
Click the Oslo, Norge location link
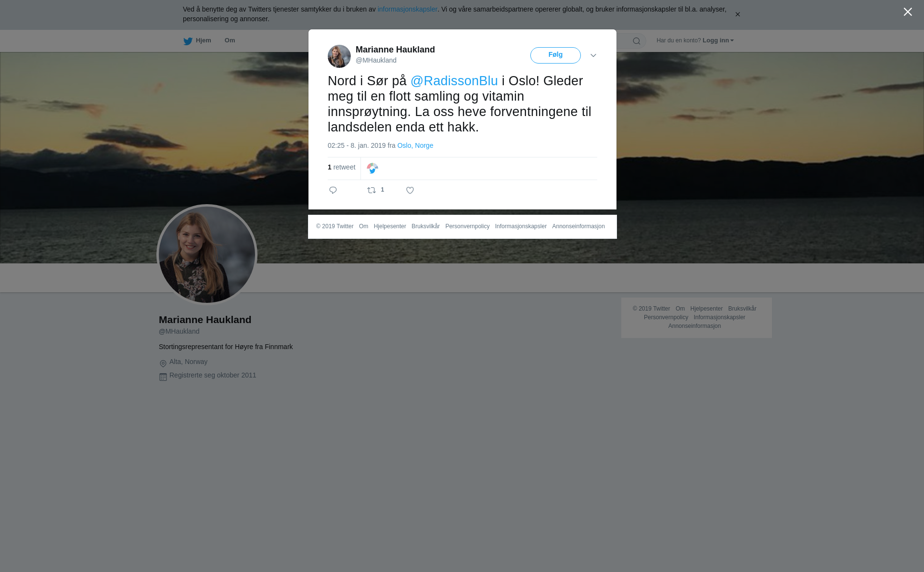415,145
